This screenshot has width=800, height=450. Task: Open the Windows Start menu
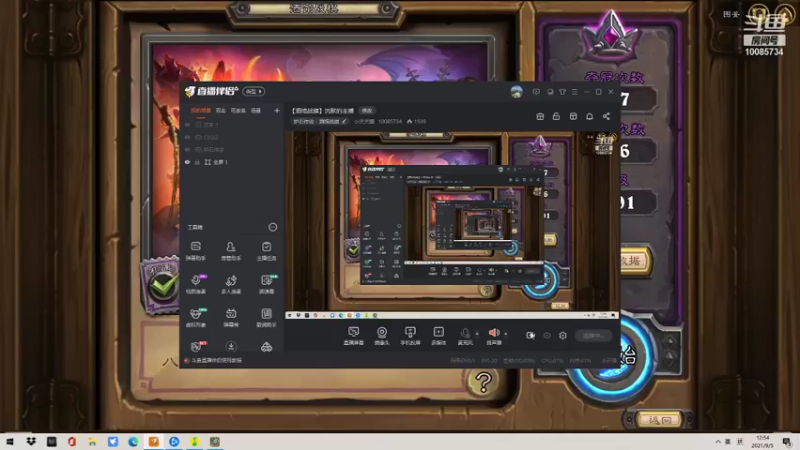pyautogui.click(x=10, y=441)
